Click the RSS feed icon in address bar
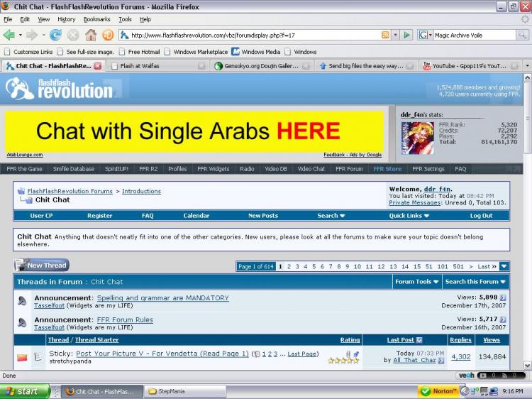 (x=385, y=35)
